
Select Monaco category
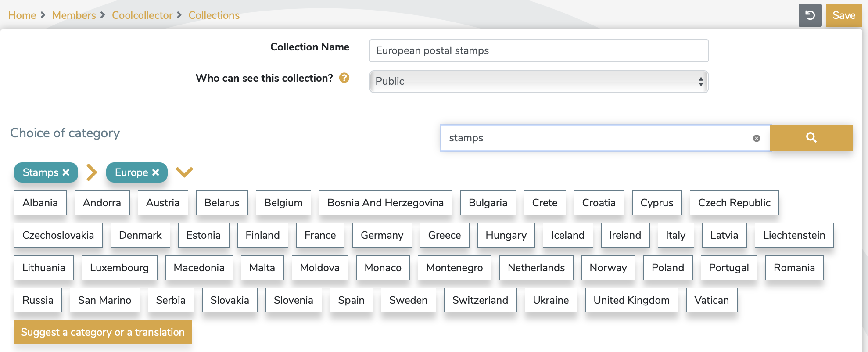pos(383,268)
